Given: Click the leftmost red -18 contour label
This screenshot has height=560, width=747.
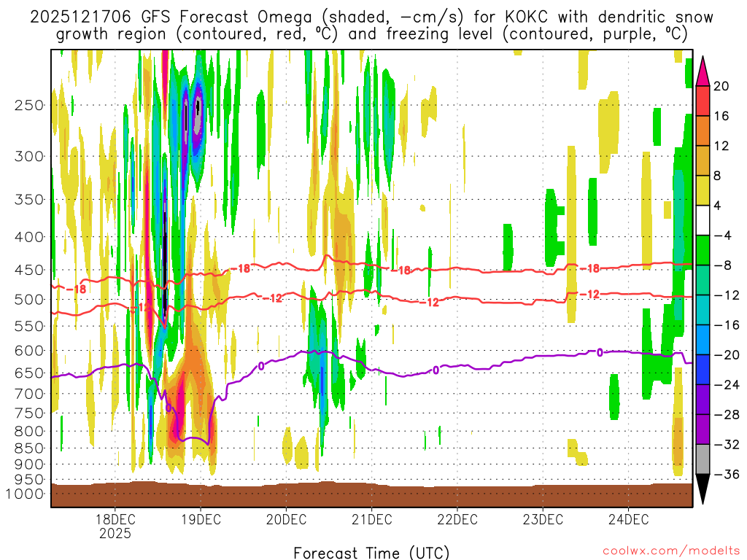Looking at the screenshot, I should pyautogui.click(x=75, y=289).
